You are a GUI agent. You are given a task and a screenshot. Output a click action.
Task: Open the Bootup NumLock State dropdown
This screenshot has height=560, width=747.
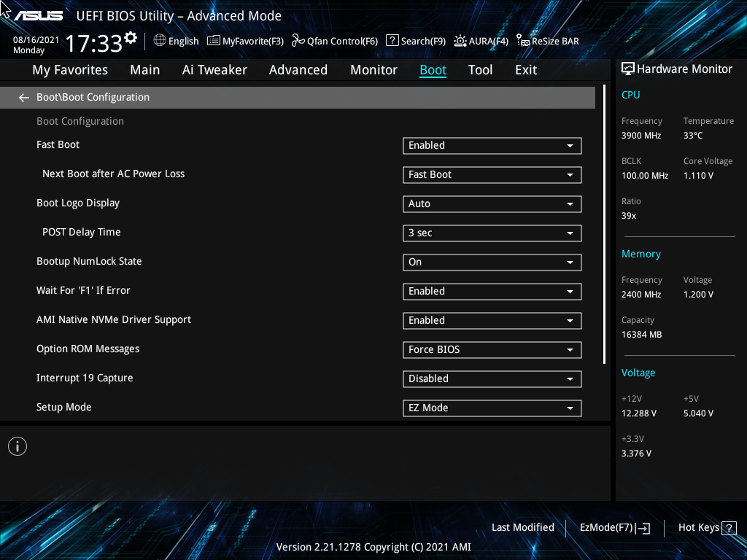coord(492,262)
